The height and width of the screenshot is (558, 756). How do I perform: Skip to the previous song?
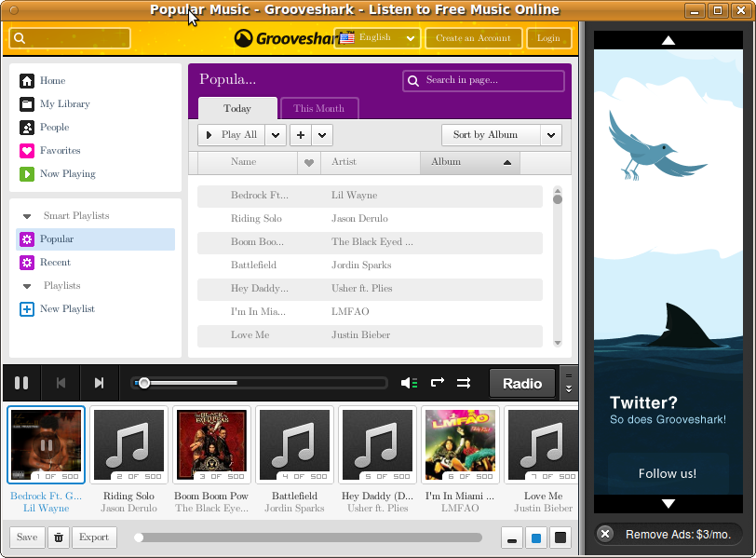pyautogui.click(x=61, y=384)
